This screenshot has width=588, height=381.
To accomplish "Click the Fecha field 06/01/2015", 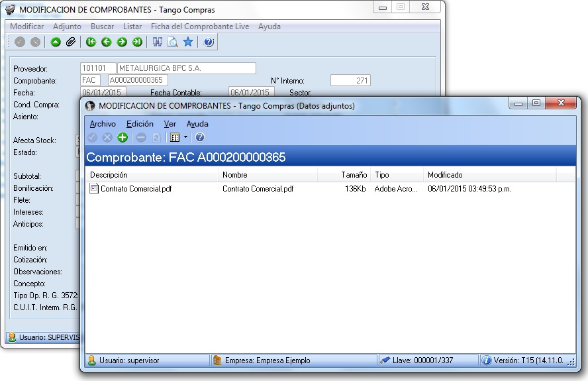I will [x=103, y=92].
